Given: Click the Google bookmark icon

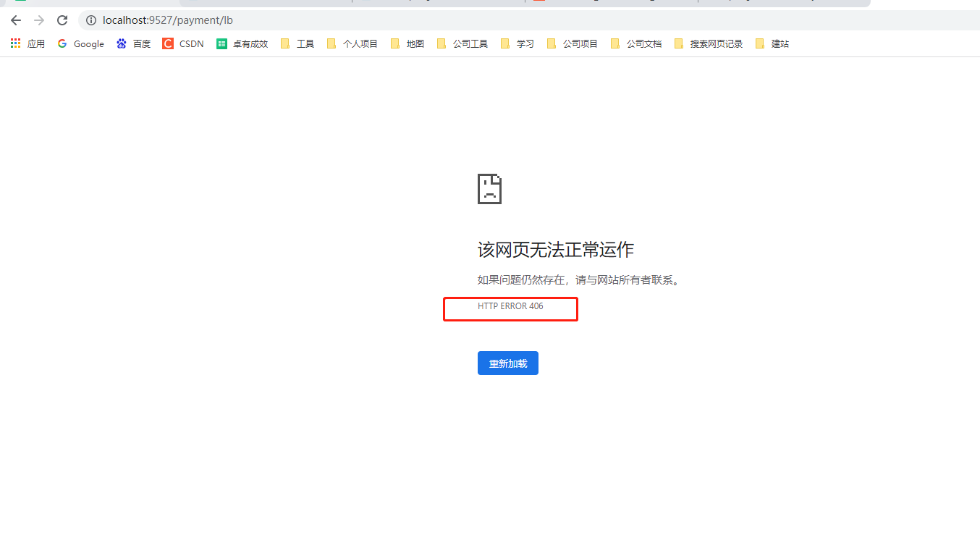Looking at the screenshot, I should [x=62, y=43].
